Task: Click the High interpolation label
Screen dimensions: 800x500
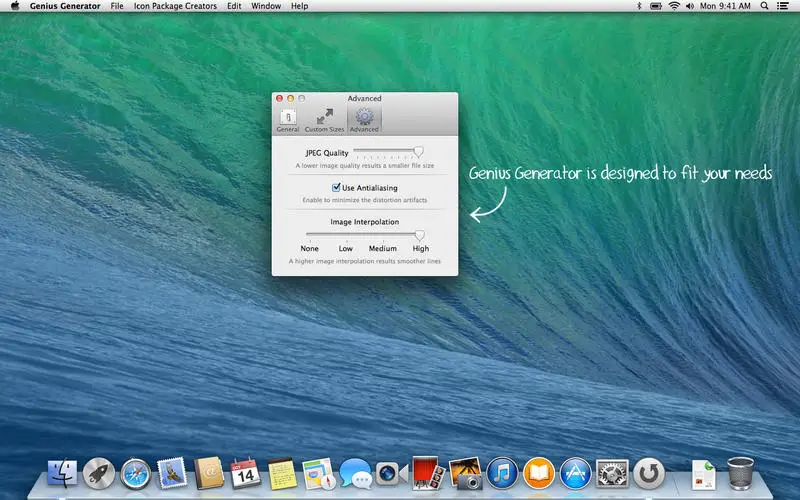Action: pos(420,248)
